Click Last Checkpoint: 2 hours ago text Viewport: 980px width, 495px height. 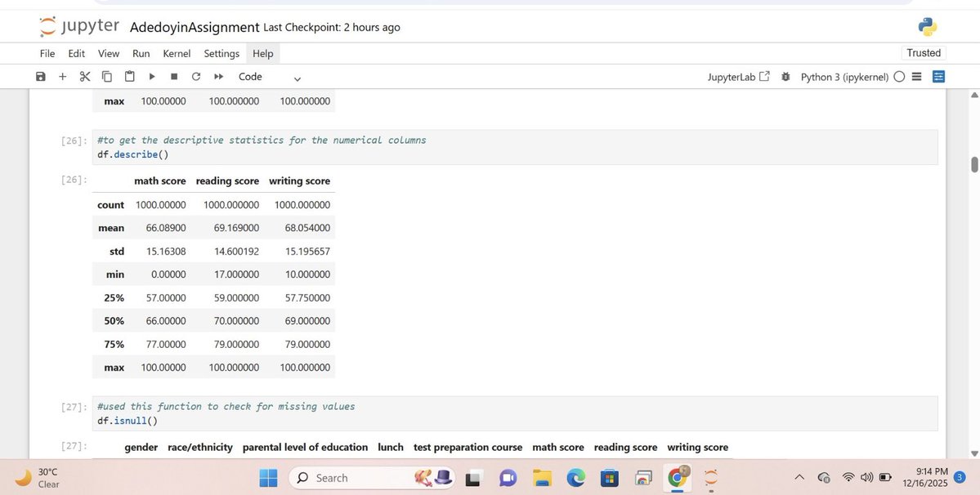[x=332, y=28]
